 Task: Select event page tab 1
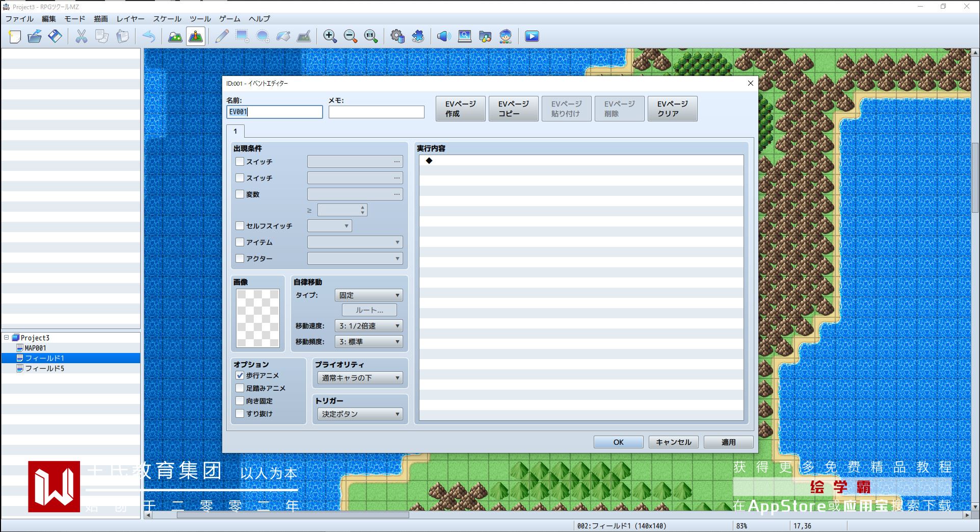click(x=235, y=132)
